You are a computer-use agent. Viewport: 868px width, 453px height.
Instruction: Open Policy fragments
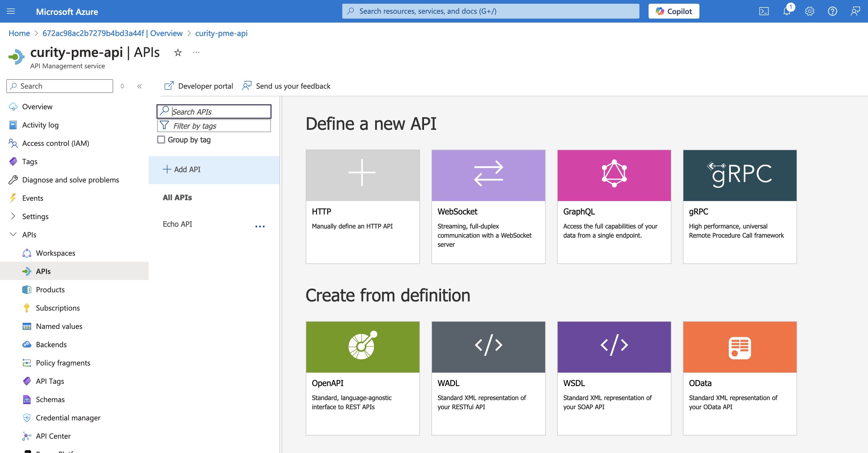[x=63, y=363]
